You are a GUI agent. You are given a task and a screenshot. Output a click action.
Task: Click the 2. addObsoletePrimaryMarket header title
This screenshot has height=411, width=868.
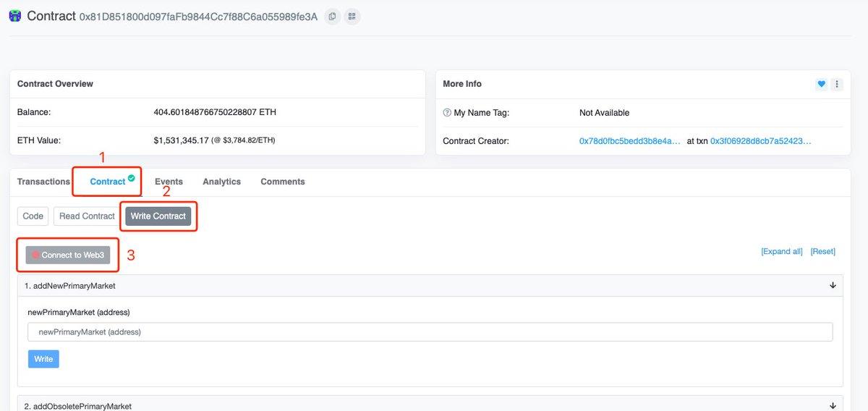point(78,406)
